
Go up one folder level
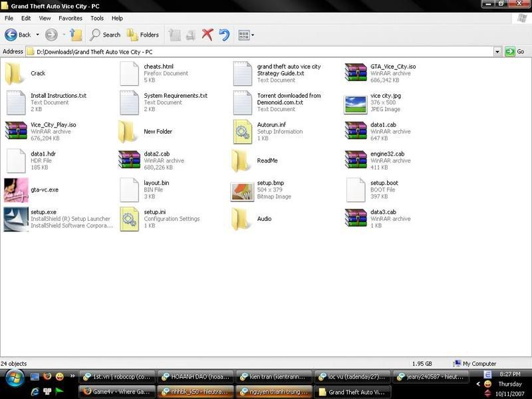[x=76, y=35]
